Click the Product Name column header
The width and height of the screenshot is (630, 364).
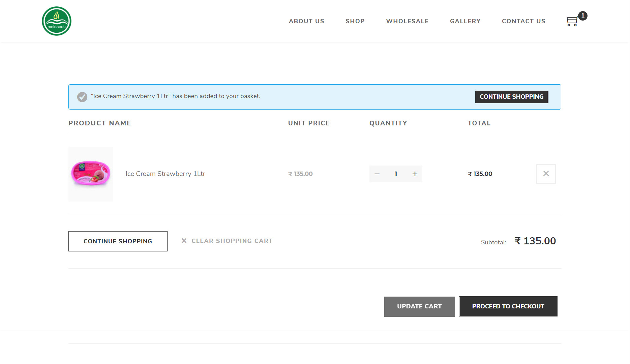100,123
